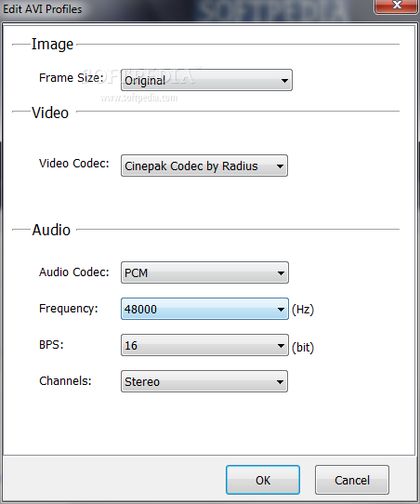Open the Frame Size dropdown arrow
This screenshot has width=420, height=504.
pos(284,80)
